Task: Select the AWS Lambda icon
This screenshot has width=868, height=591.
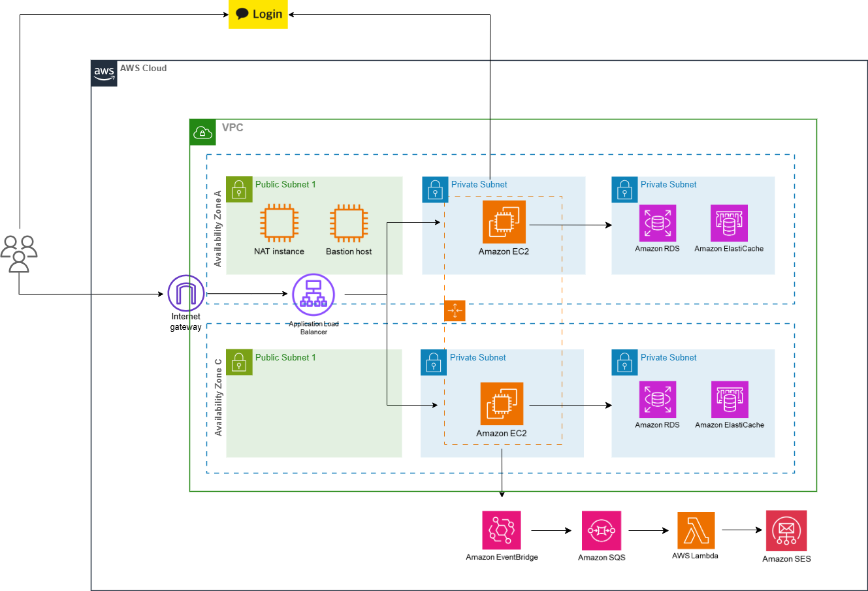Action: 696,530
